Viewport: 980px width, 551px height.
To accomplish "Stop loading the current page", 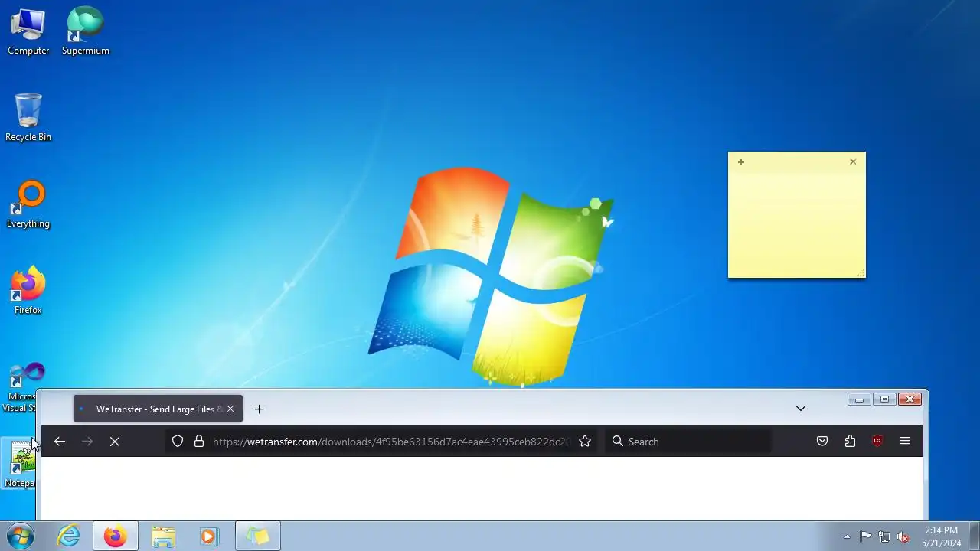I will pos(115,442).
